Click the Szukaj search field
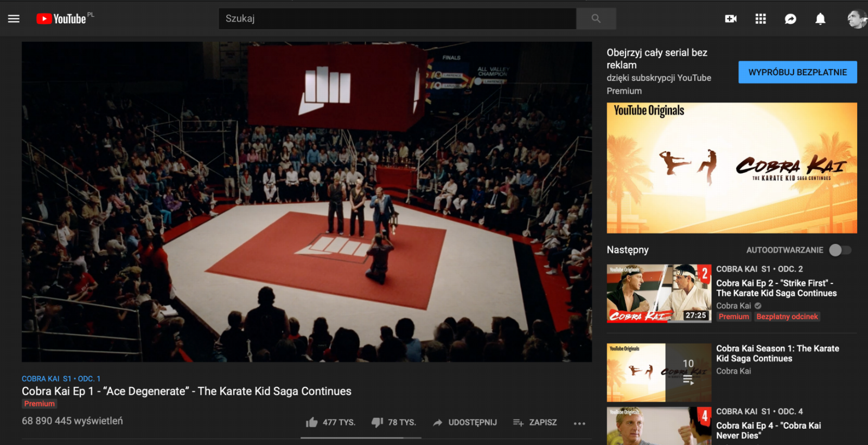Screen dimensions: 868x445 coord(397,18)
